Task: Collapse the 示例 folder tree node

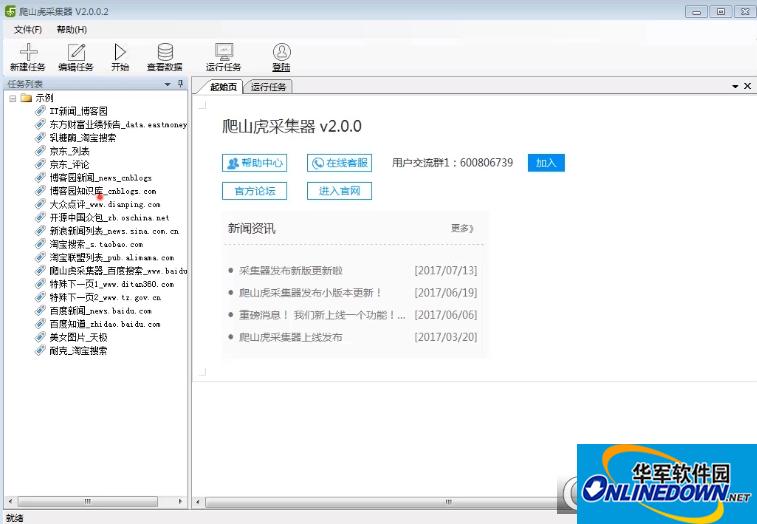Action: click(13, 98)
